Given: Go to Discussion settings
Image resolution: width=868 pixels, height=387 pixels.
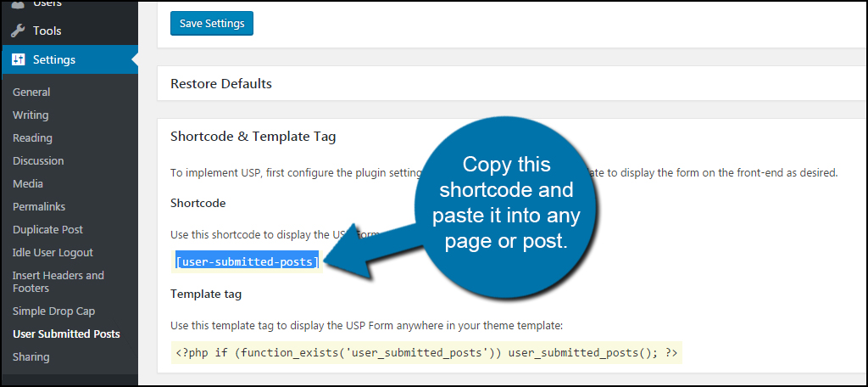Looking at the screenshot, I should (38, 160).
